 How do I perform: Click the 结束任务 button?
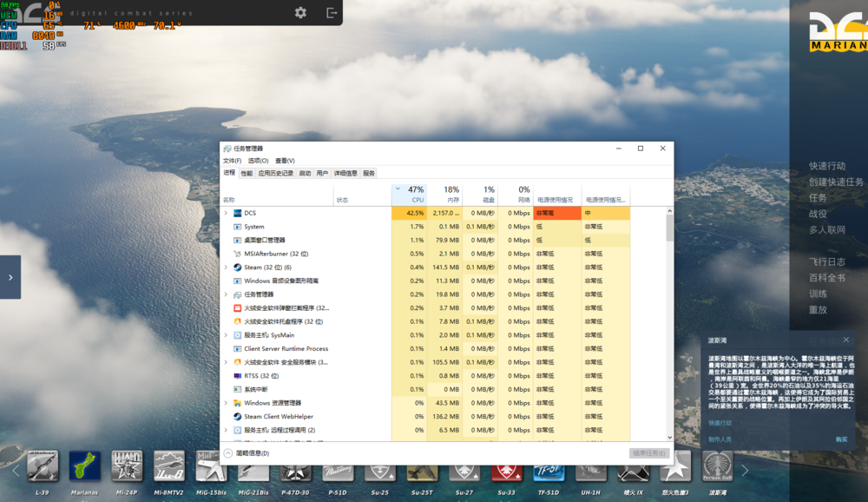point(648,453)
